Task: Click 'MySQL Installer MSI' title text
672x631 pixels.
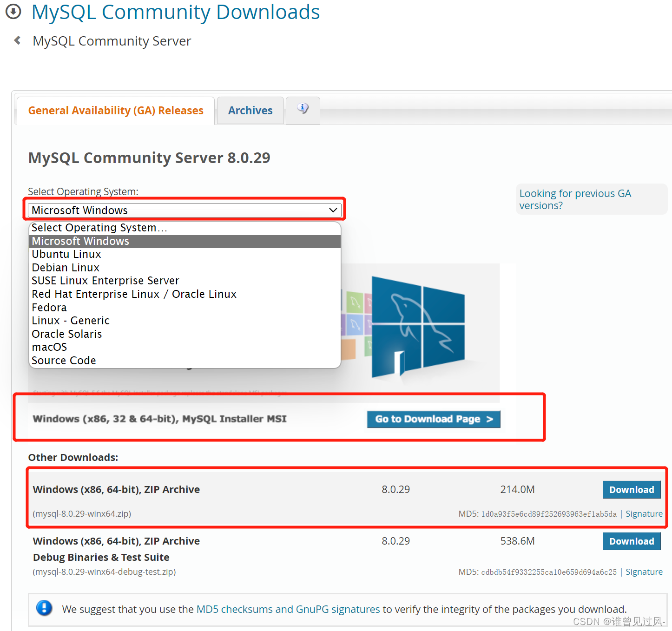Action: [234, 419]
